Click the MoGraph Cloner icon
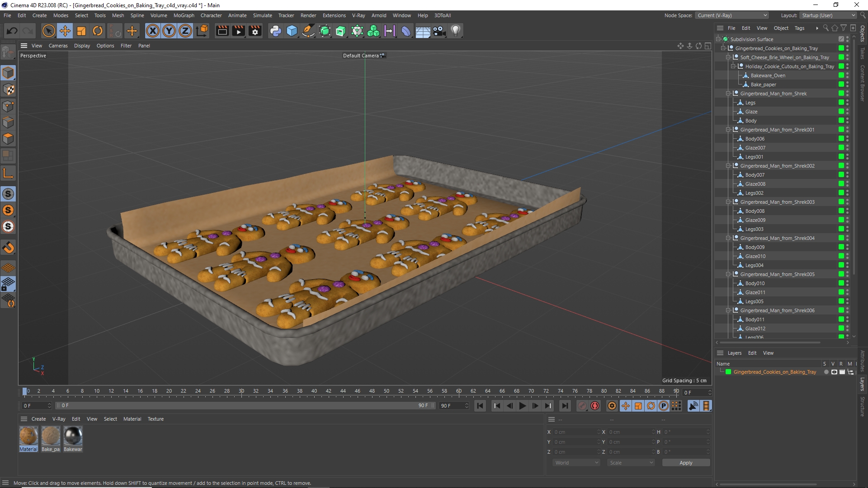Viewport: 868px width, 488px height. click(373, 31)
